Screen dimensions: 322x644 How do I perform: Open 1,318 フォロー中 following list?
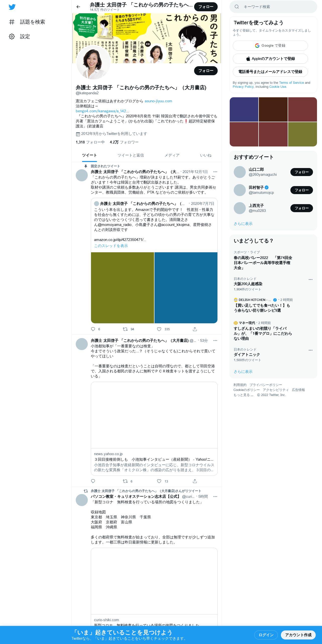tap(90, 142)
